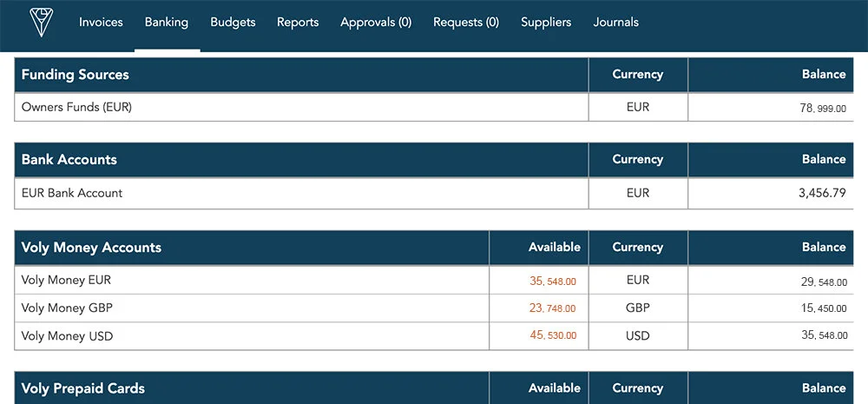Click the Voly logo icon
The height and width of the screenshot is (404, 868).
(41, 23)
